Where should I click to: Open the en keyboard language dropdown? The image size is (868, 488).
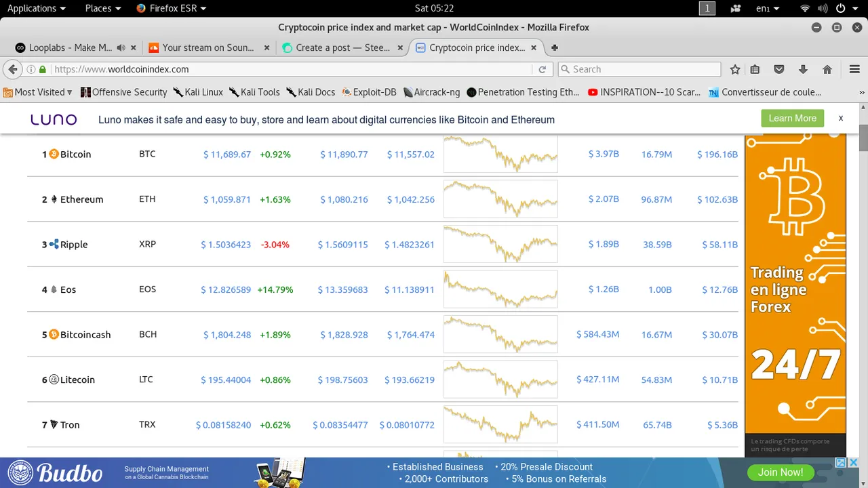pos(768,8)
